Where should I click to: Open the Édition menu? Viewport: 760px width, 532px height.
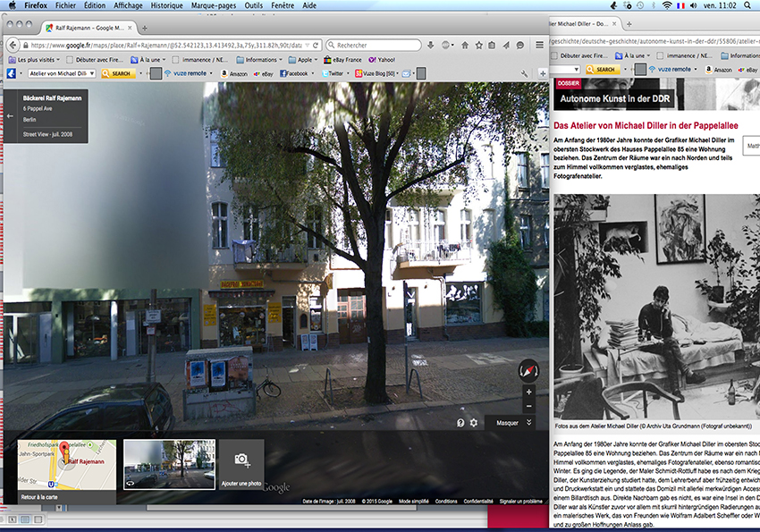(95, 5)
